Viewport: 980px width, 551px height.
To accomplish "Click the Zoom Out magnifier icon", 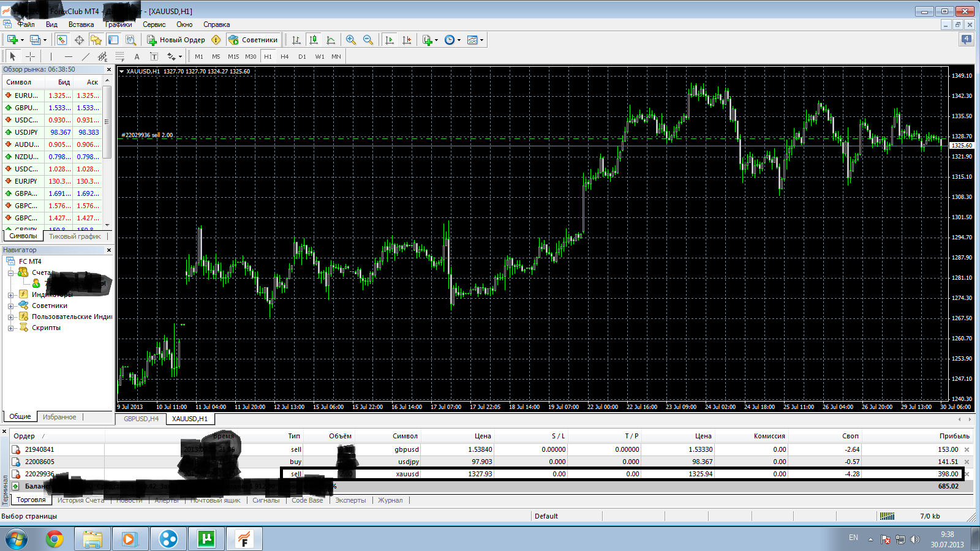I will (x=368, y=40).
